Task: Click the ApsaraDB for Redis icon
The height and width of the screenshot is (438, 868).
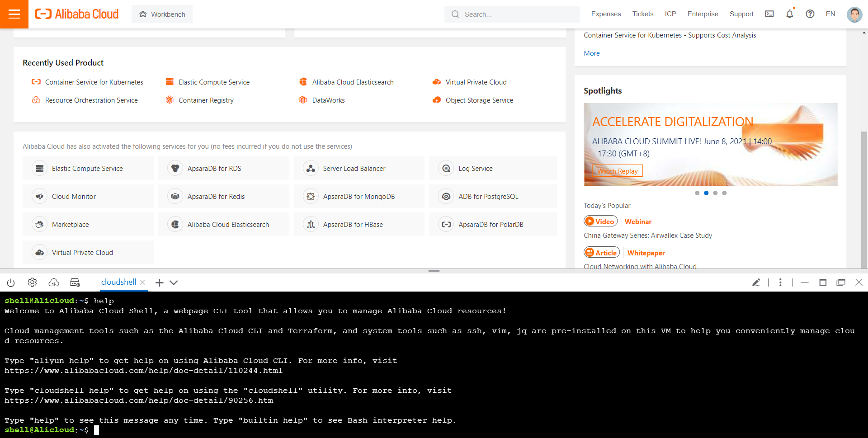Action: coord(175,197)
